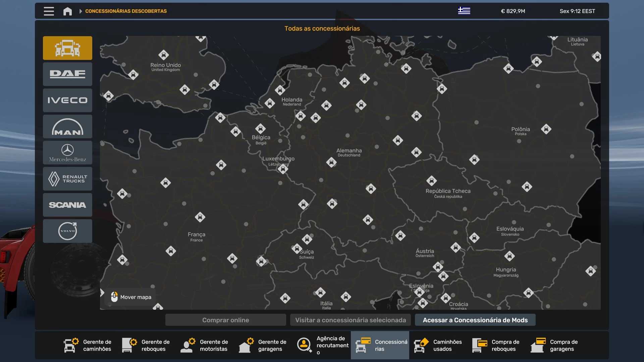Filter dealers by Scania brand

click(x=67, y=205)
